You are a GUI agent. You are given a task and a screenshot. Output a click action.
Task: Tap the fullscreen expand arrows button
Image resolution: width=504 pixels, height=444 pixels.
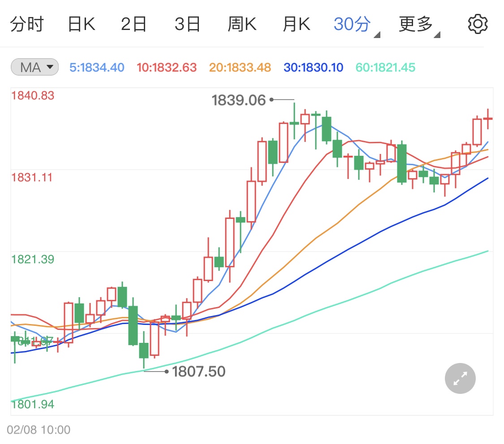coord(460,378)
